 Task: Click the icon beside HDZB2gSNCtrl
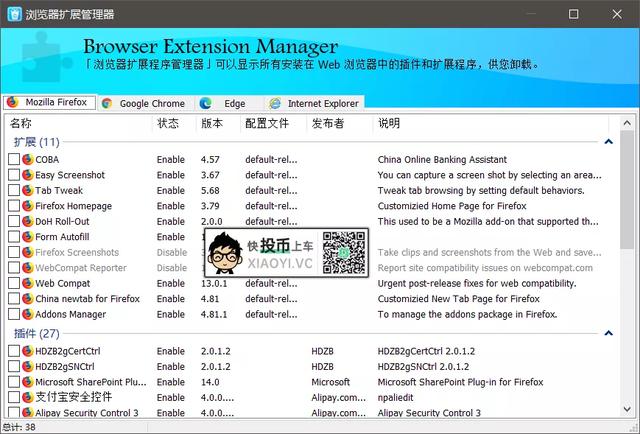[28, 367]
